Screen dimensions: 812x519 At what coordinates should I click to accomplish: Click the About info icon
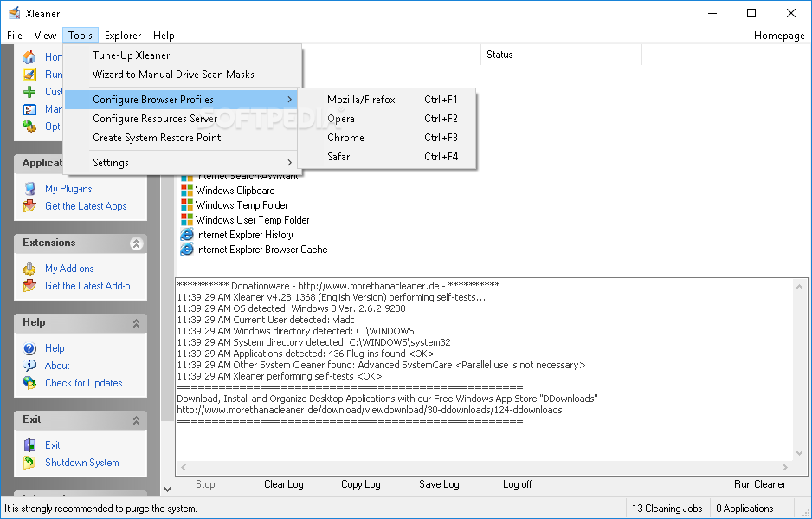[x=29, y=365]
